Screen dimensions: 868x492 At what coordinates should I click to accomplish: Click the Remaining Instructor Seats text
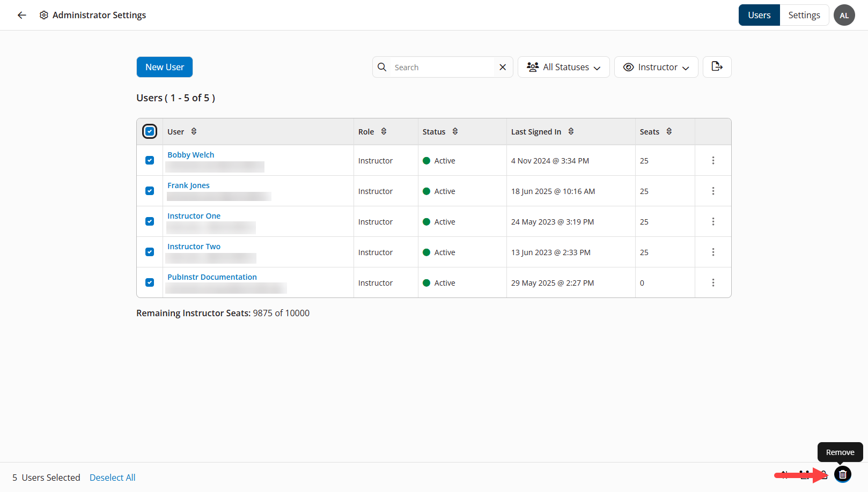click(223, 313)
